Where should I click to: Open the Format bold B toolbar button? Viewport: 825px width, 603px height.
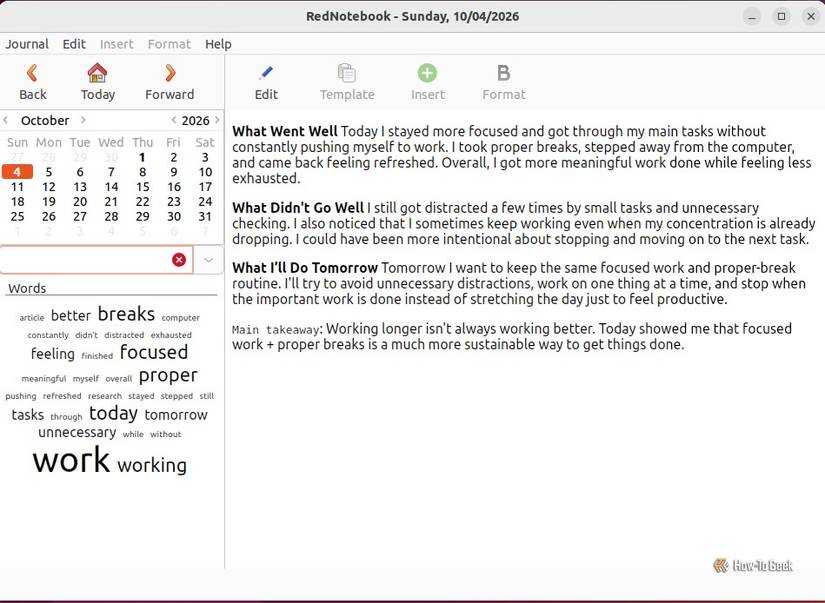point(504,82)
